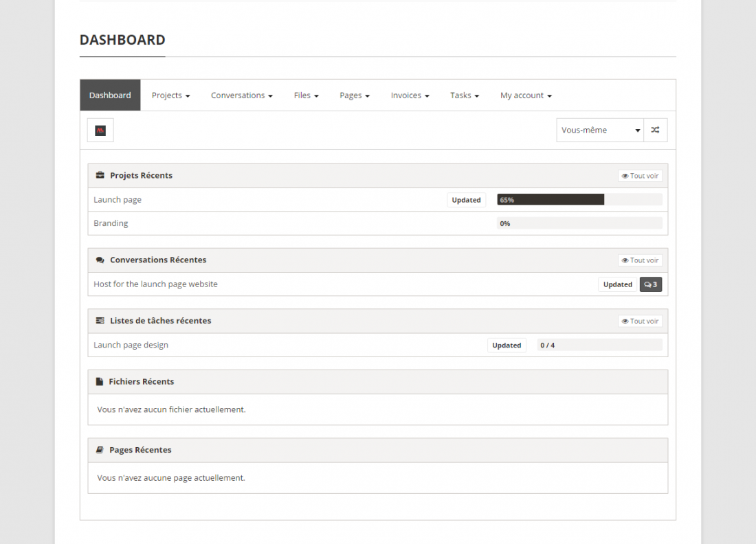This screenshot has height=544, width=756.
Task: Click the speech bubble icon next to Conversations Récentes
Action: pos(100,260)
